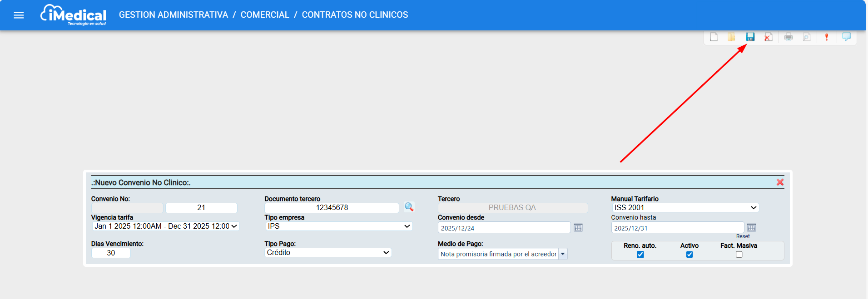Click the folder open icon in the toolbar

click(731, 37)
